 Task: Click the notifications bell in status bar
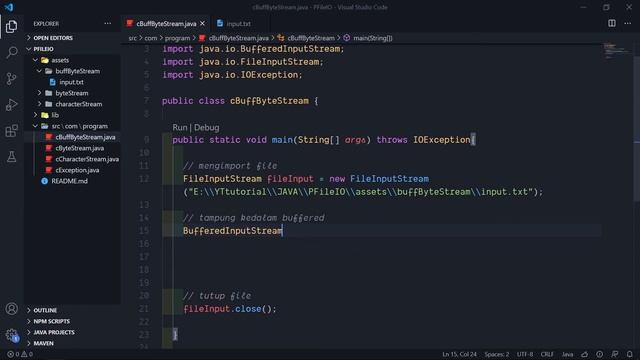tap(629, 354)
